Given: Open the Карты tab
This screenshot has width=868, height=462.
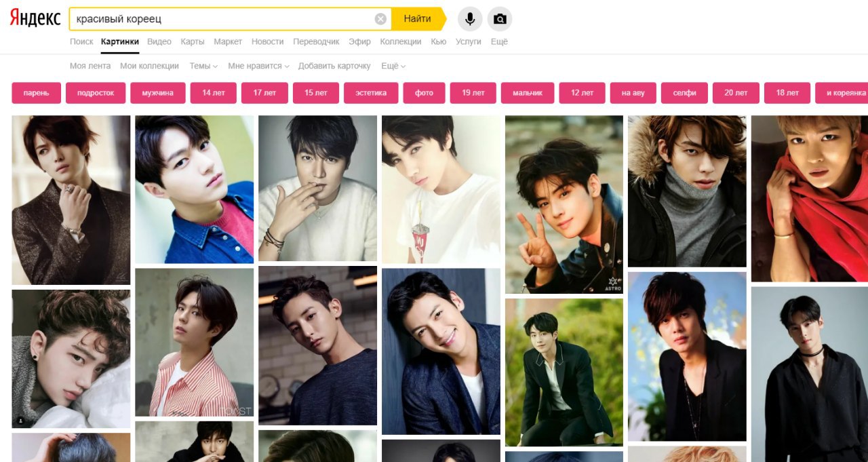Looking at the screenshot, I should click(193, 41).
